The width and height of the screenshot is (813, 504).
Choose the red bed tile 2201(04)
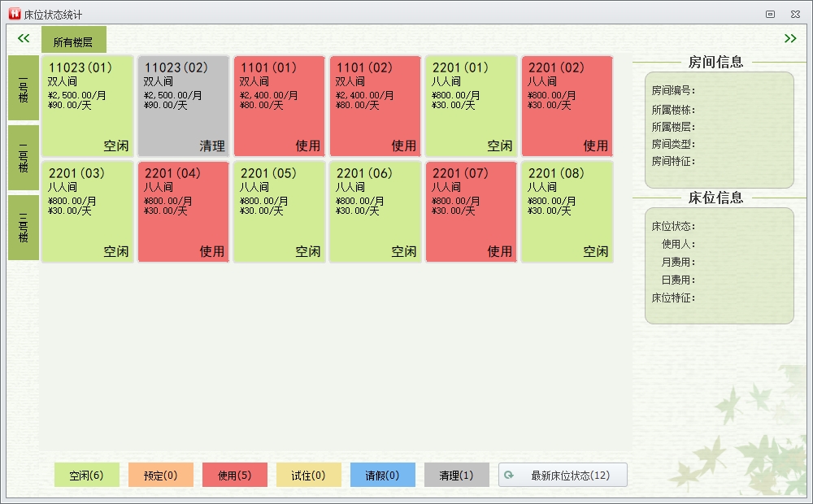click(x=183, y=211)
